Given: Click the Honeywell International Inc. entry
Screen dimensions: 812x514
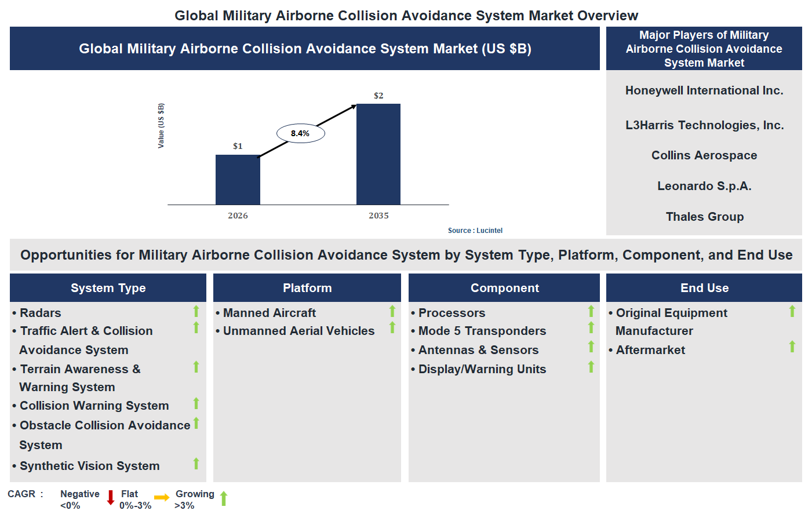Looking at the screenshot, I should (x=704, y=90).
